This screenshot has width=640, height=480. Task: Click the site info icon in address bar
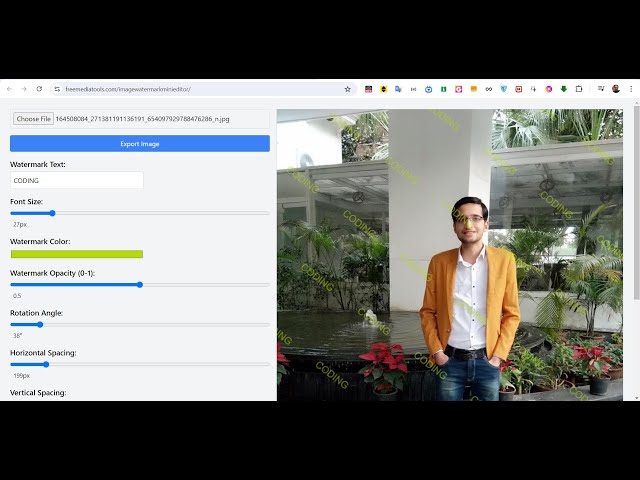click(57, 89)
